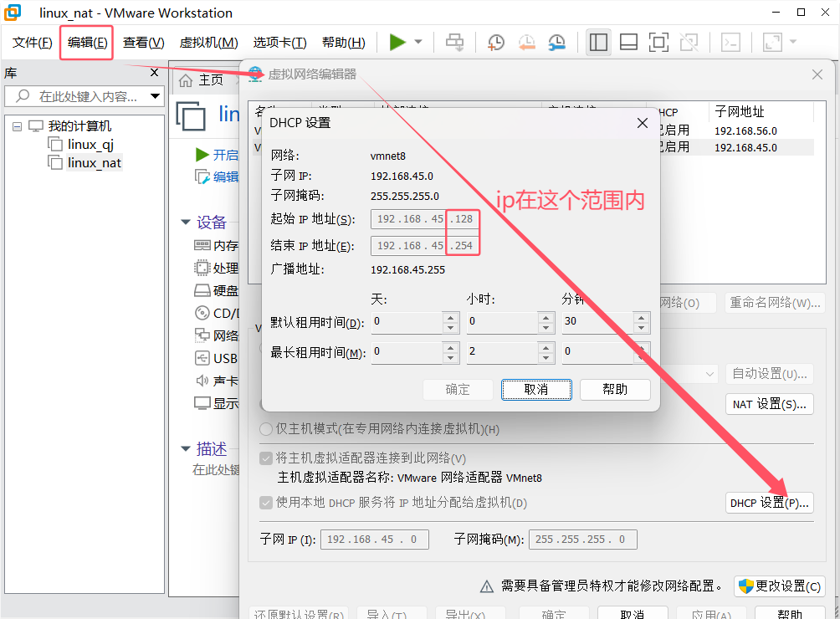
Task: Click the green power-on play icon in toolbar
Action: click(397, 42)
